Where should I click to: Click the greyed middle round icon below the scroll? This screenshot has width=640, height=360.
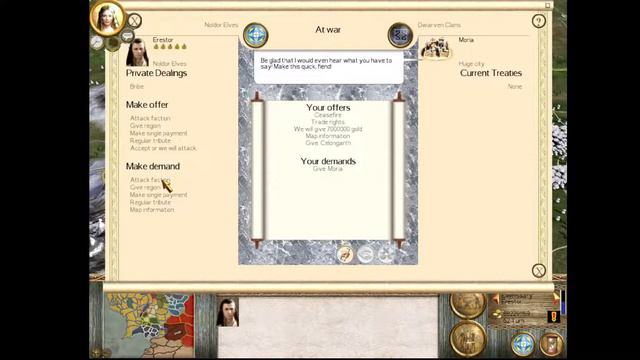(365, 254)
